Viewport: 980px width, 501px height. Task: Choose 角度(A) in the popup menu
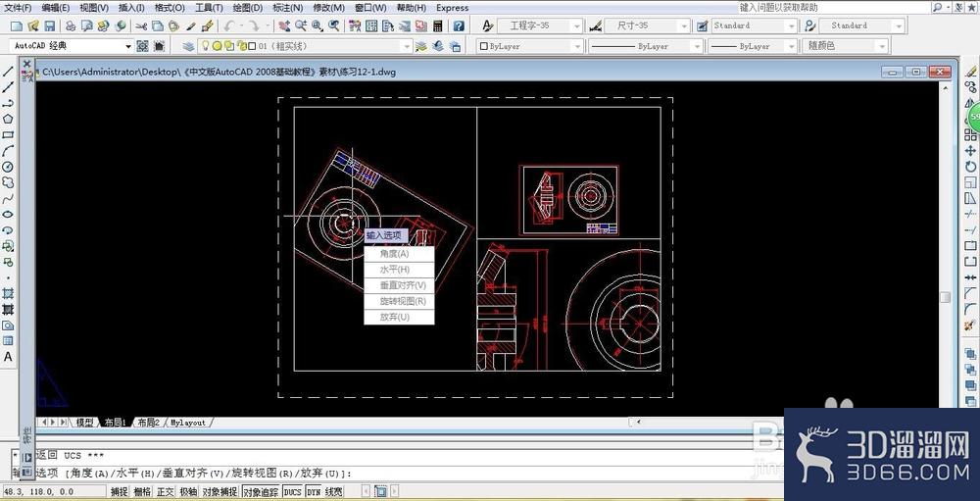pyautogui.click(x=399, y=254)
